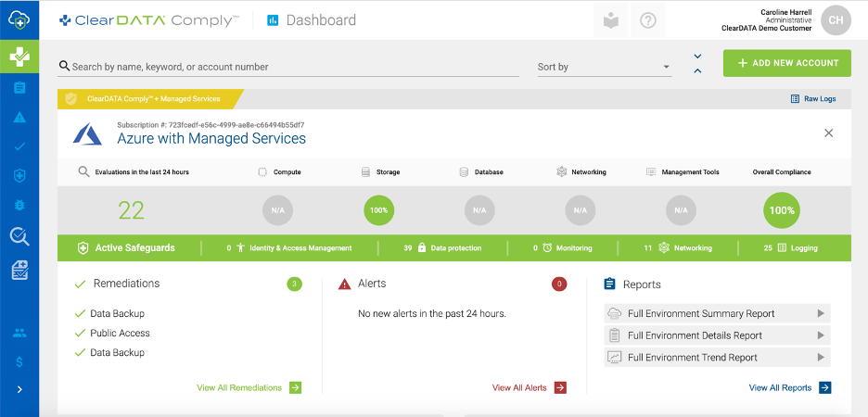Click the Active Safeguards shield icon
Image resolution: width=868 pixels, height=417 pixels.
click(83, 247)
